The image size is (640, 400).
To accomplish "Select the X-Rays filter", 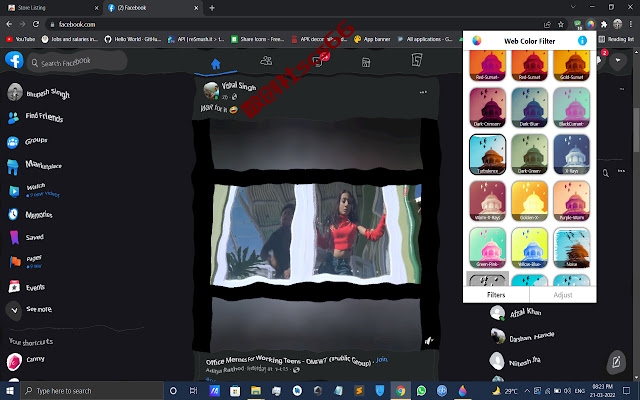I will [571, 154].
